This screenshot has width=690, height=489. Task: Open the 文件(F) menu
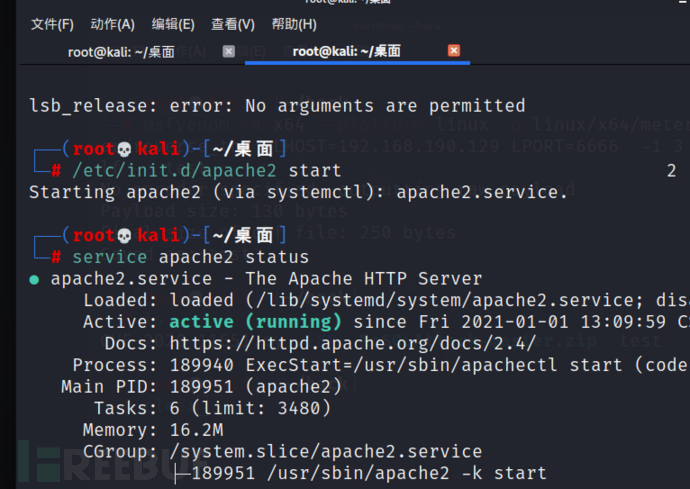(x=52, y=23)
